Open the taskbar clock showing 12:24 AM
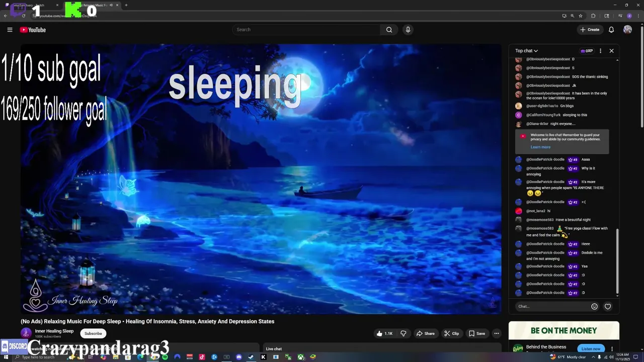 click(622, 357)
